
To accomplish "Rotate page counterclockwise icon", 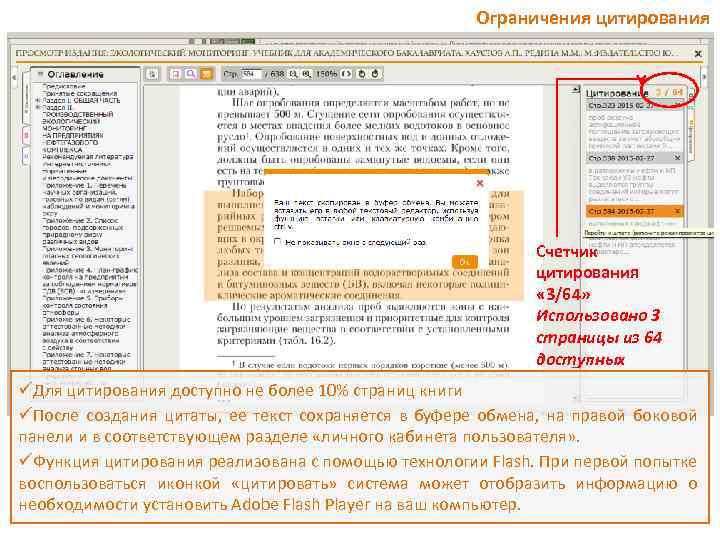I will 362,74.
